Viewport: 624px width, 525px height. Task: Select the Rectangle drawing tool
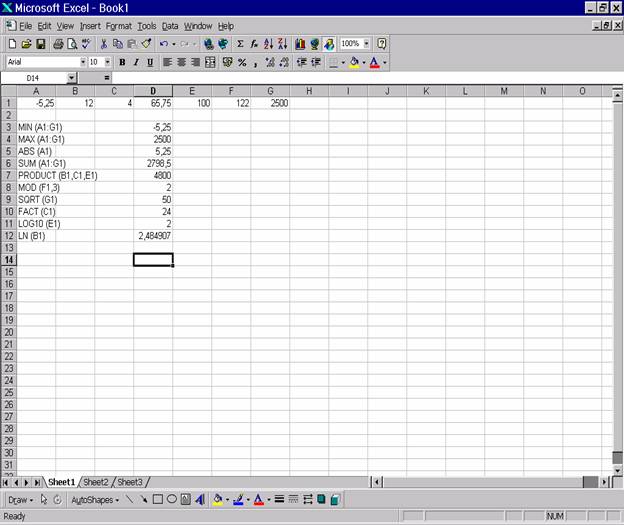(x=158, y=499)
